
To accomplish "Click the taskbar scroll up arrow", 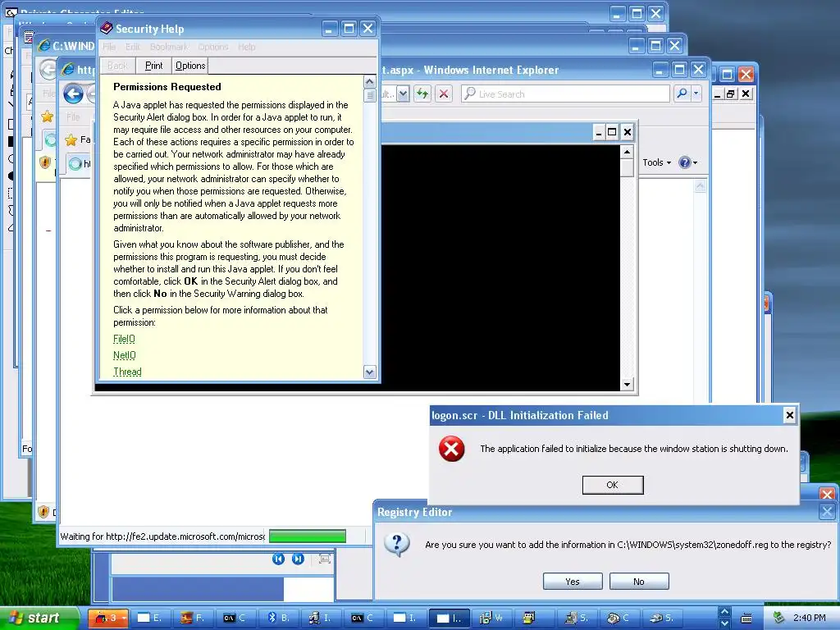I will (x=724, y=612).
